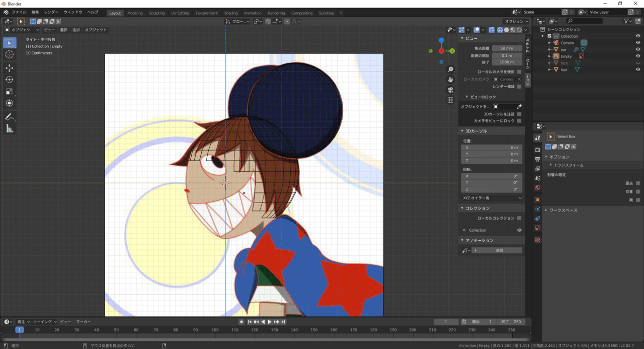The height and width of the screenshot is (349, 644).
Task: Open the マーカー menu in the timeline
Action: (84, 322)
